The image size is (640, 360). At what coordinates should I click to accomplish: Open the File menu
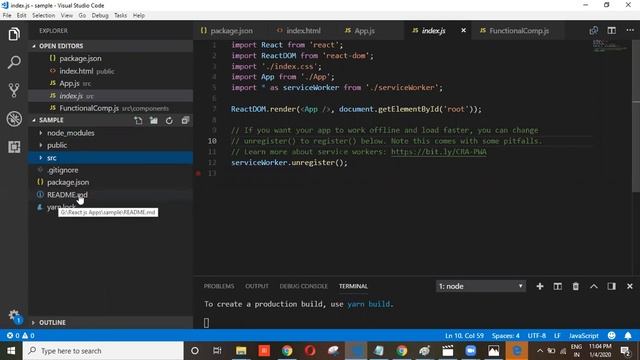click(x=7, y=15)
